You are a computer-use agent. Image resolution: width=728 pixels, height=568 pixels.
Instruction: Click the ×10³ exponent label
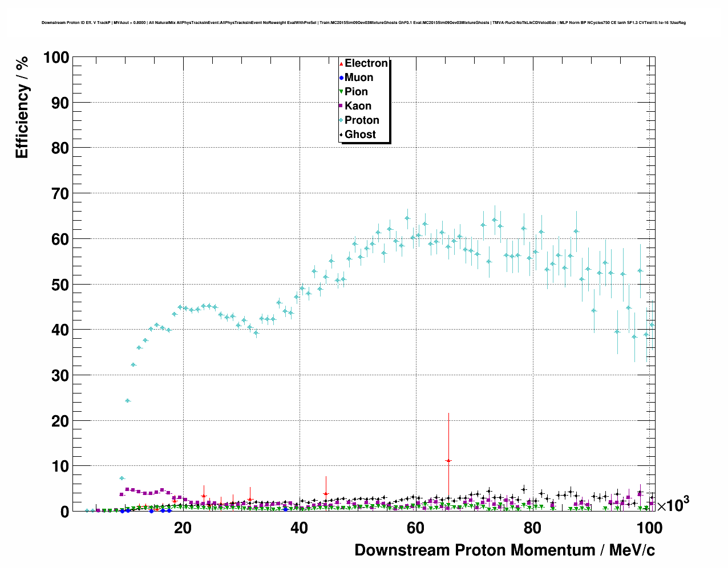point(673,505)
